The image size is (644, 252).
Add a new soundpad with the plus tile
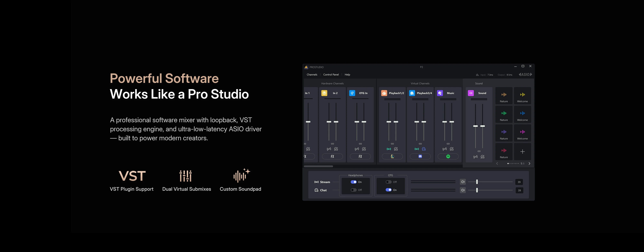[x=522, y=152]
